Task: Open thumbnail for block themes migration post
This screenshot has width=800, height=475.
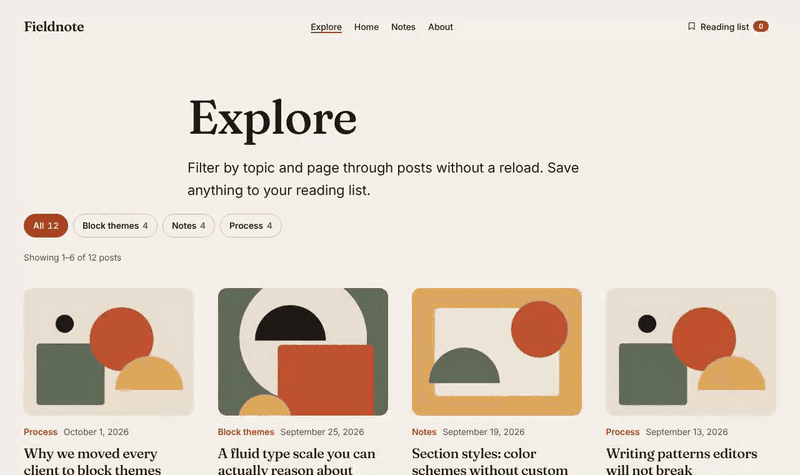Action: [x=109, y=352]
